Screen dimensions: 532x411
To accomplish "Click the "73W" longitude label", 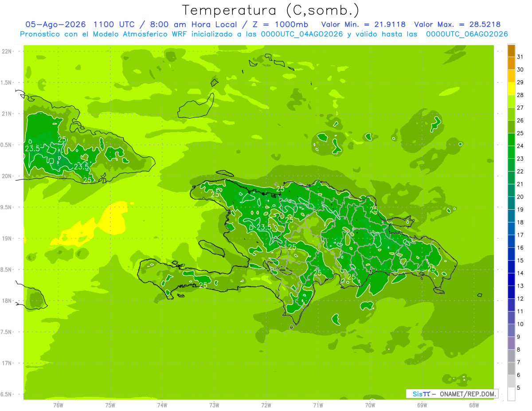I will (214, 405).
